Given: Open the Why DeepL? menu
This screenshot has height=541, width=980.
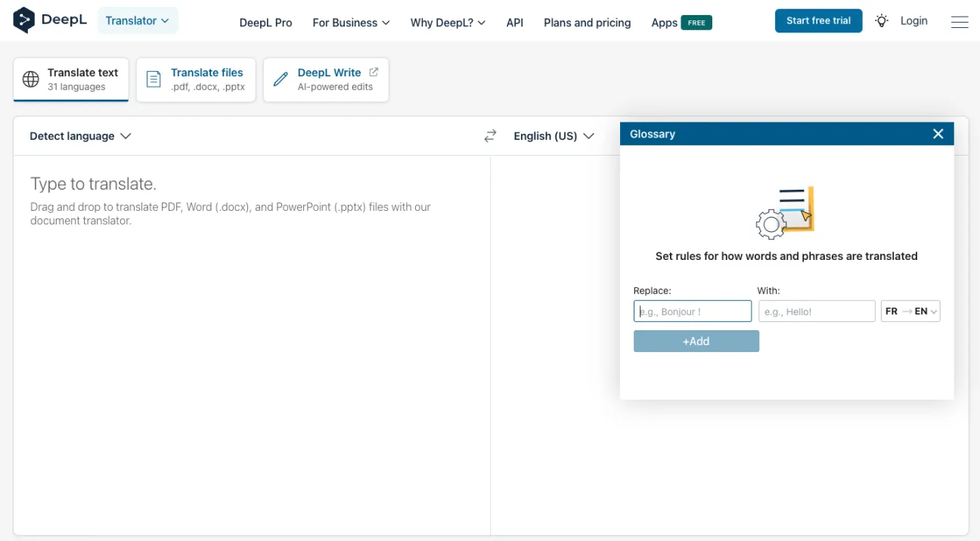Looking at the screenshot, I should point(448,23).
